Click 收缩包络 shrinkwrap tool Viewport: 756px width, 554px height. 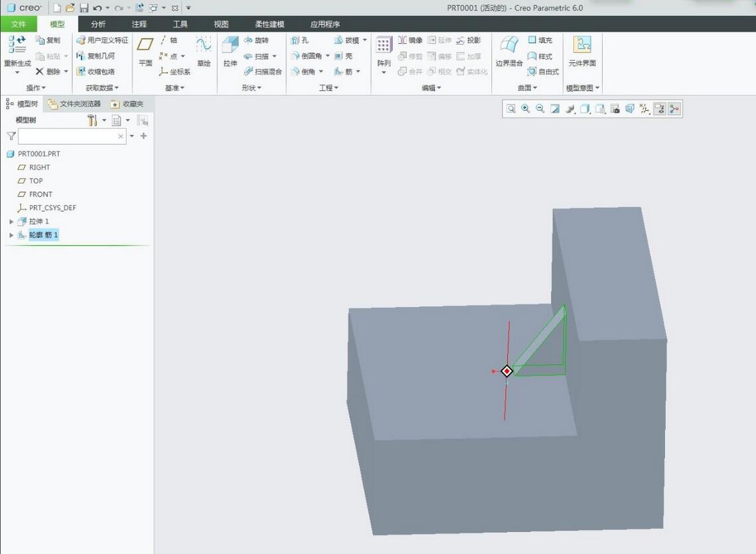point(96,72)
